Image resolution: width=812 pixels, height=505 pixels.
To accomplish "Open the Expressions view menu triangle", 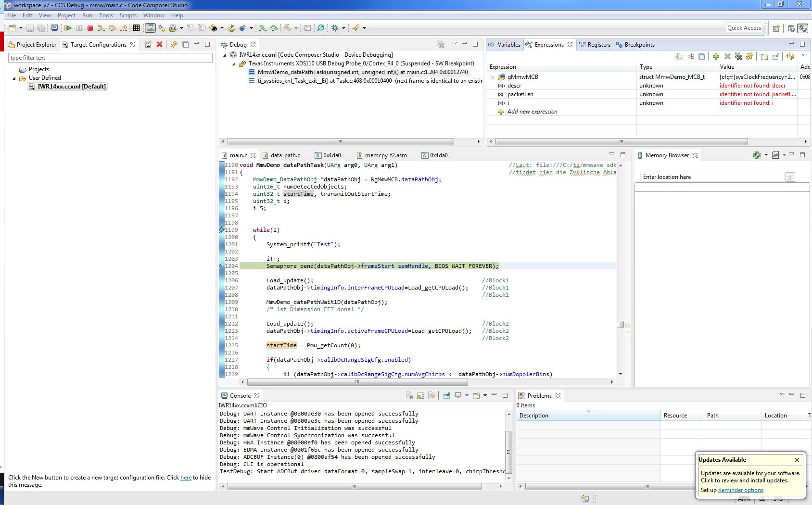I will 804,56.
